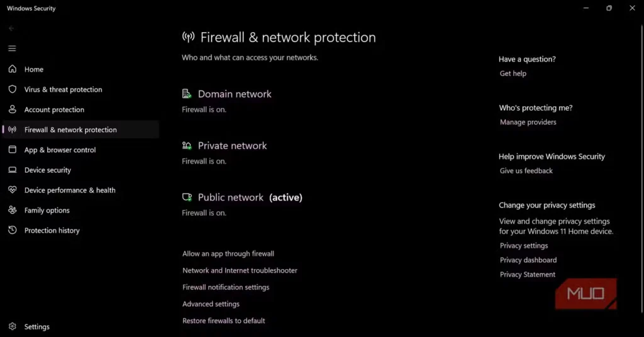Click Allow an app through firewall
This screenshot has height=337, width=644.
[x=228, y=254]
